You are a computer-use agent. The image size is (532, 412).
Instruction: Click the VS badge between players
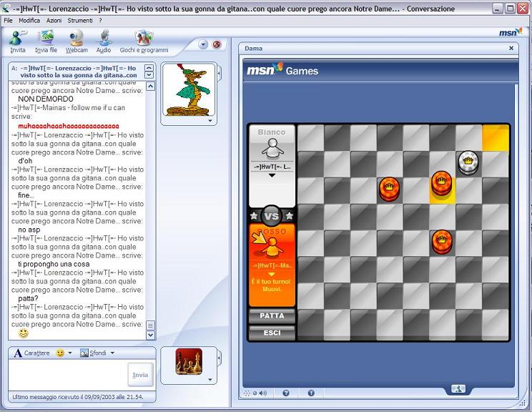coord(272,215)
